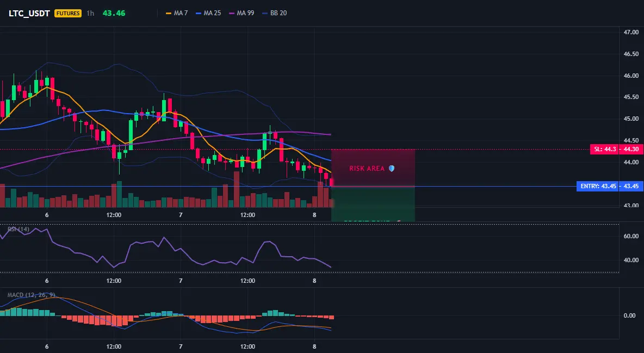
Task: Click the yellow FUTURES badge
Action: (x=68, y=13)
